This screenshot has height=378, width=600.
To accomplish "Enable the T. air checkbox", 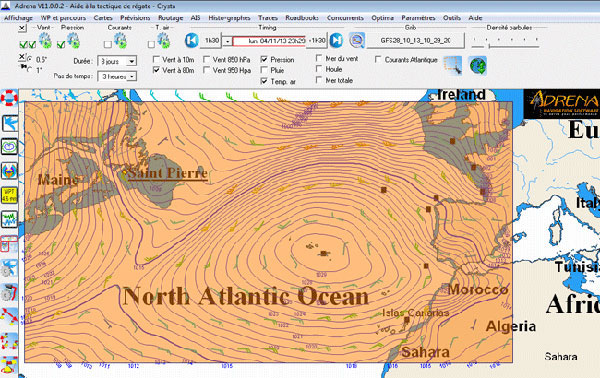I will (x=152, y=45).
